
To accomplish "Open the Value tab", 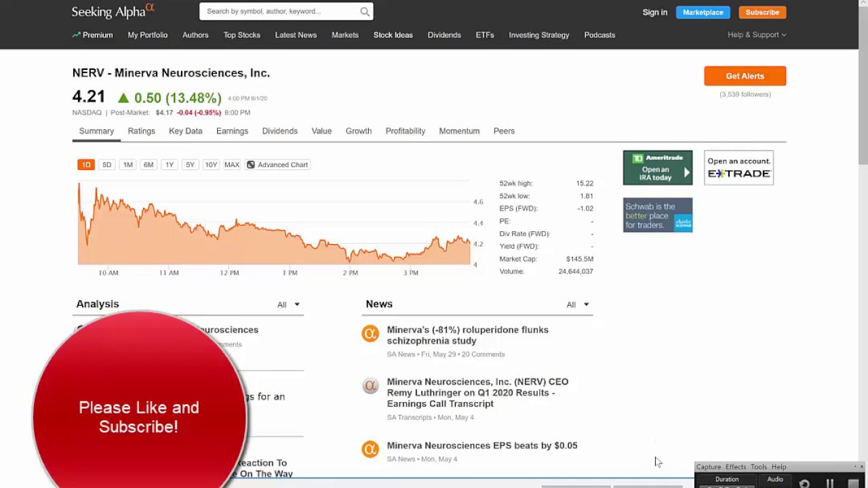I will click(321, 131).
